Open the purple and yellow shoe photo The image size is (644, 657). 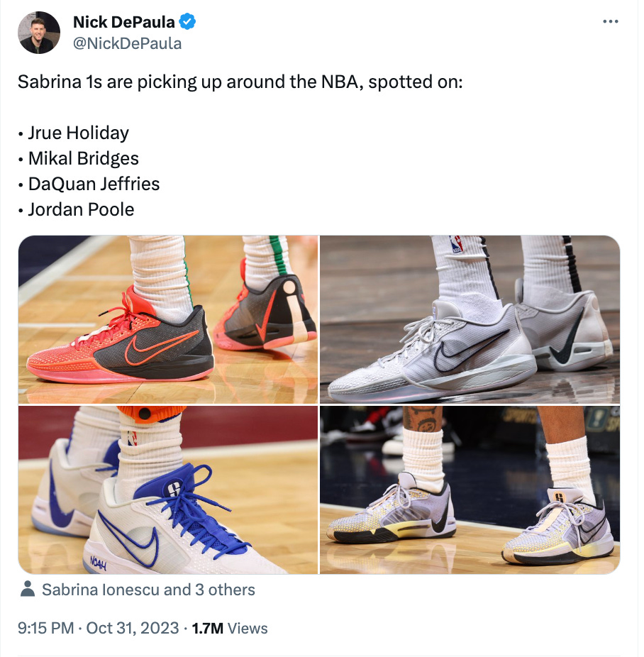tap(470, 490)
